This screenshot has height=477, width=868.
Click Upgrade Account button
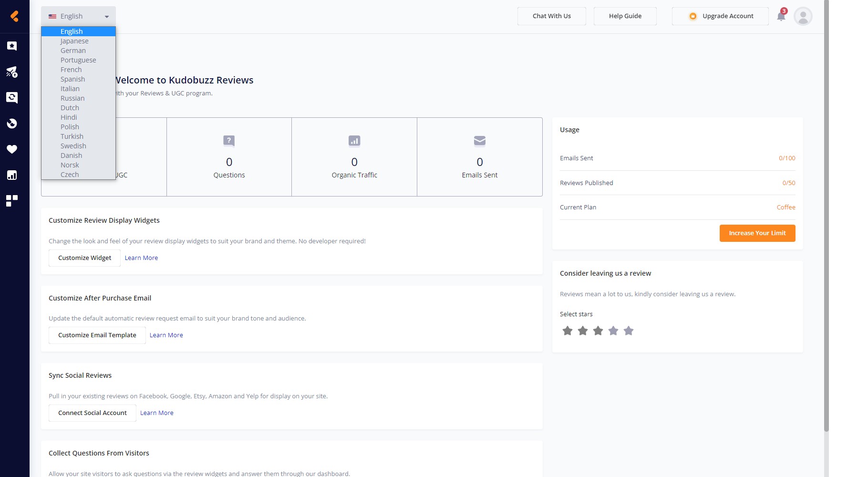720,16
